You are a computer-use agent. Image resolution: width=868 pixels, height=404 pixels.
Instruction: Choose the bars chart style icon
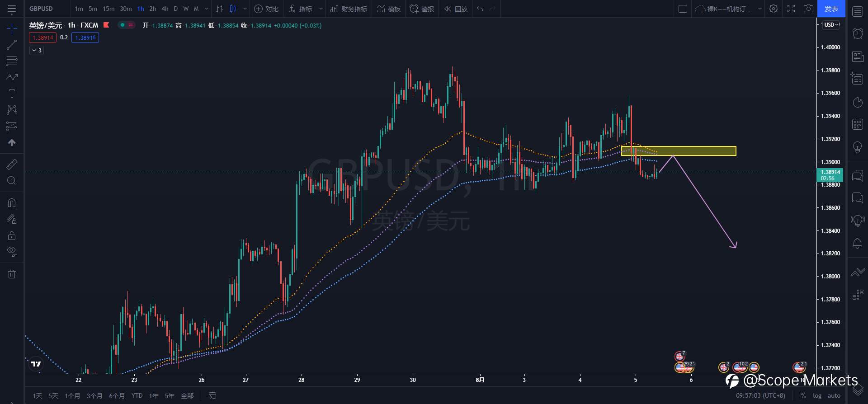pyautogui.click(x=220, y=9)
